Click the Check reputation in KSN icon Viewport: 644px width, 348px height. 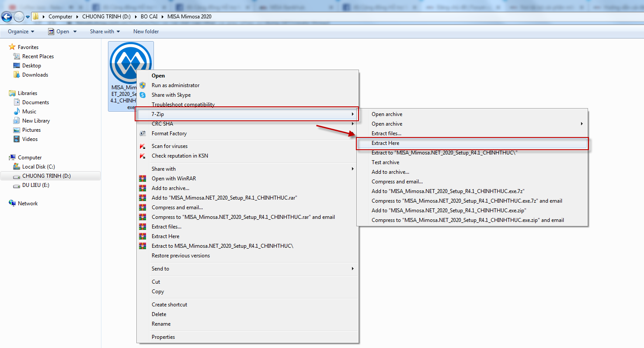click(x=143, y=156)
